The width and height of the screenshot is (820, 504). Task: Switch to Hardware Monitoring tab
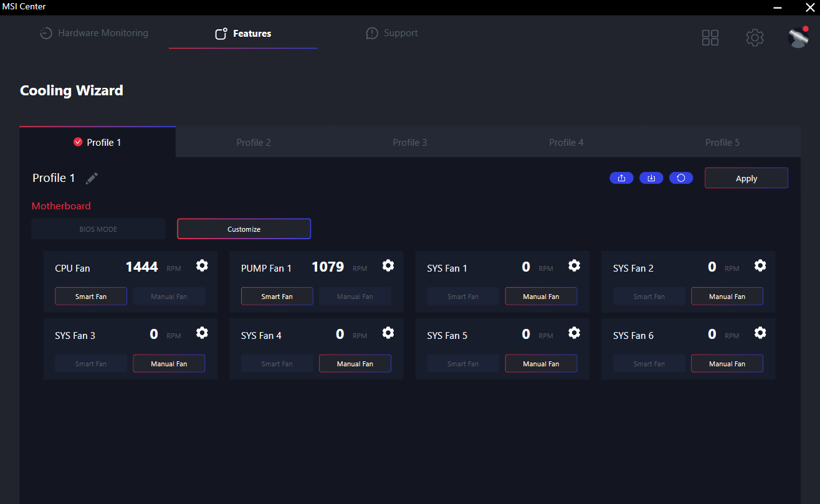(x=94, y=33)
